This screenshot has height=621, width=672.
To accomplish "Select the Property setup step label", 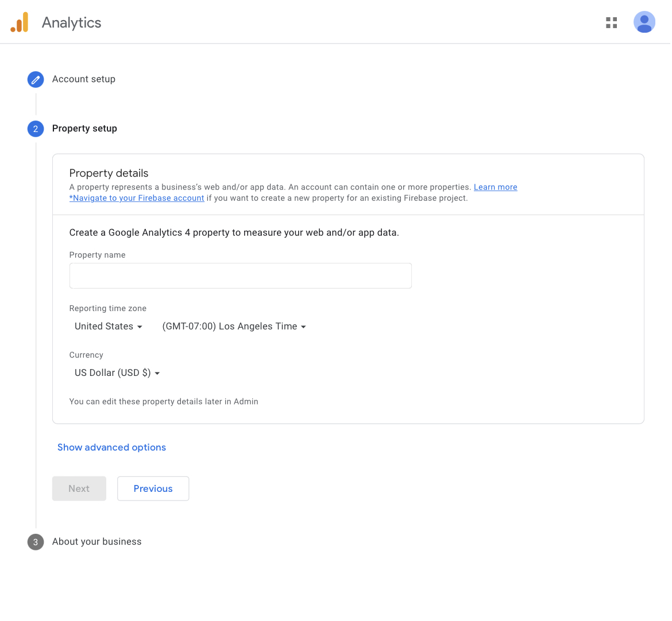I will click(84, 129).
